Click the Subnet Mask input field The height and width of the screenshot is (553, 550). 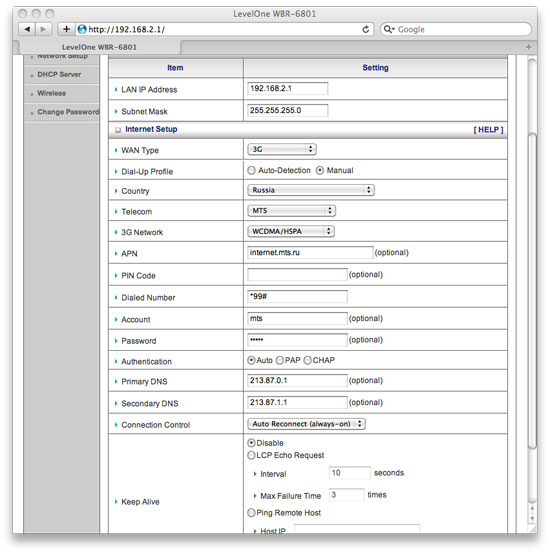pos(288,110)
